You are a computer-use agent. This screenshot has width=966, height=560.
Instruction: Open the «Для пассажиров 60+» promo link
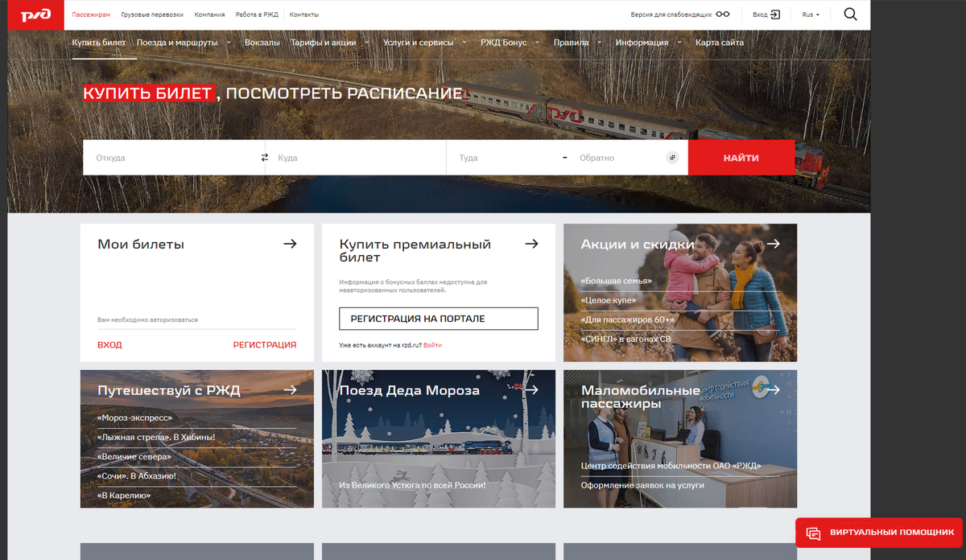tap(628, 319)
